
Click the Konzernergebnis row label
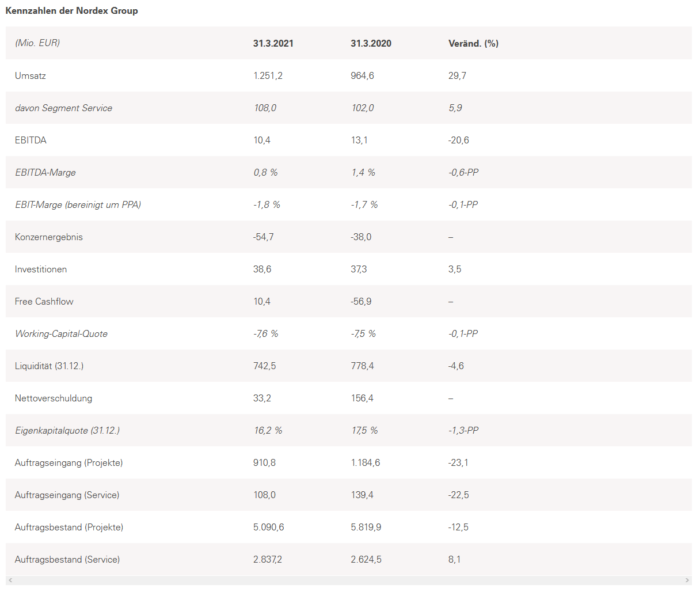point(49,237)
